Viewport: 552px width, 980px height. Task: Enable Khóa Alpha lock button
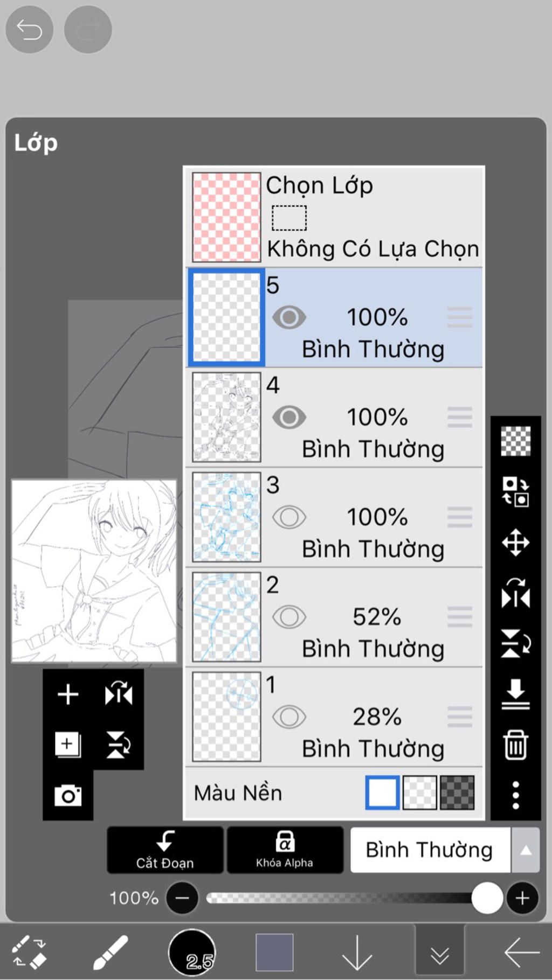285,850
